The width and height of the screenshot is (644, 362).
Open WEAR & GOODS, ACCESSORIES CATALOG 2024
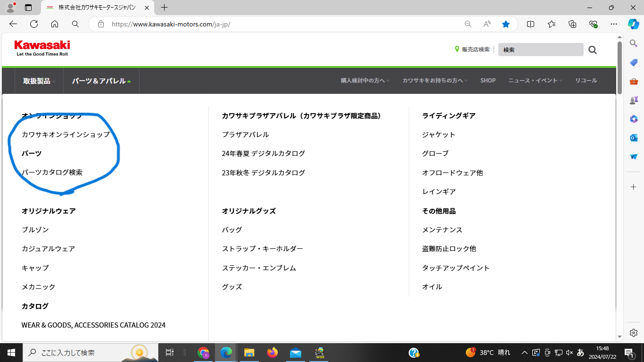click(93, 325)
